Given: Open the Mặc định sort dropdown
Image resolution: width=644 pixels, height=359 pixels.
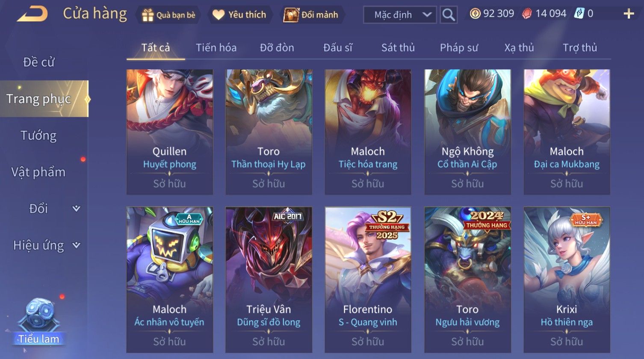Looking at the screenshot, I should tap(400, 15).
